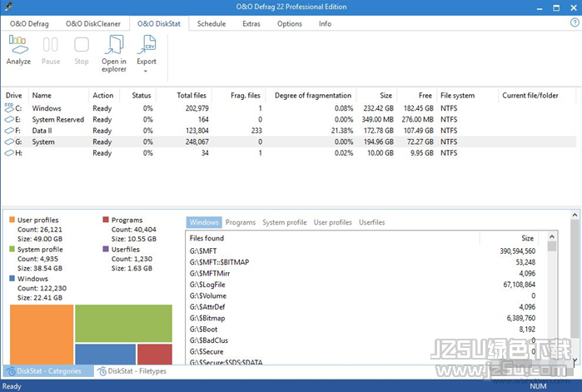Screen dimensions: 582x392
Task: Select the red treemap block
Action: click(155, 355)
